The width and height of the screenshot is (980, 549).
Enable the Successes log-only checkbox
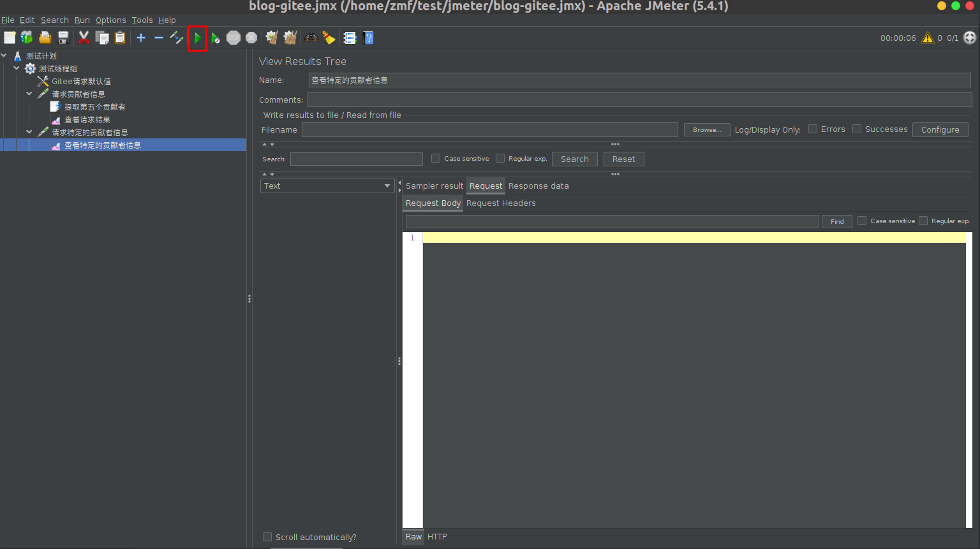857,129
